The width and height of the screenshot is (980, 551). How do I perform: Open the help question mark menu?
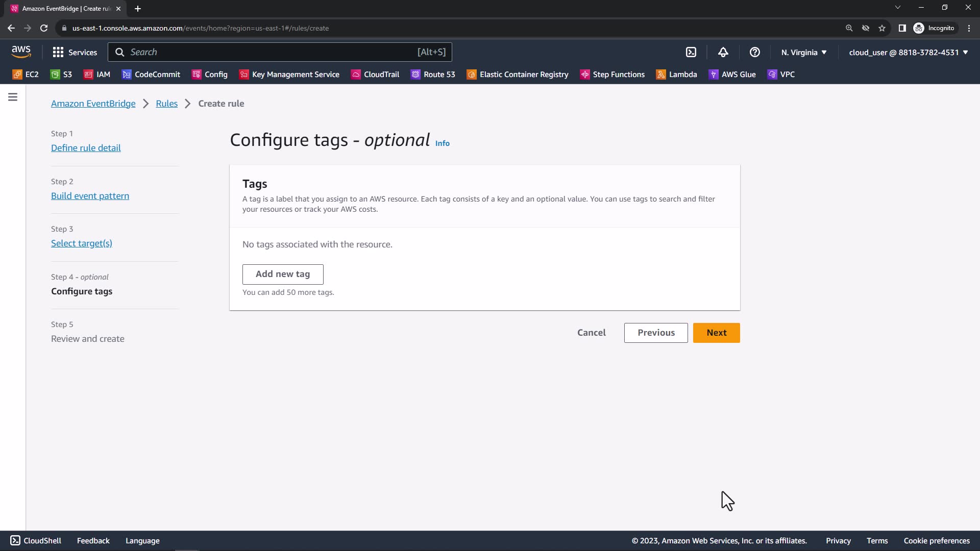point(754,52)
